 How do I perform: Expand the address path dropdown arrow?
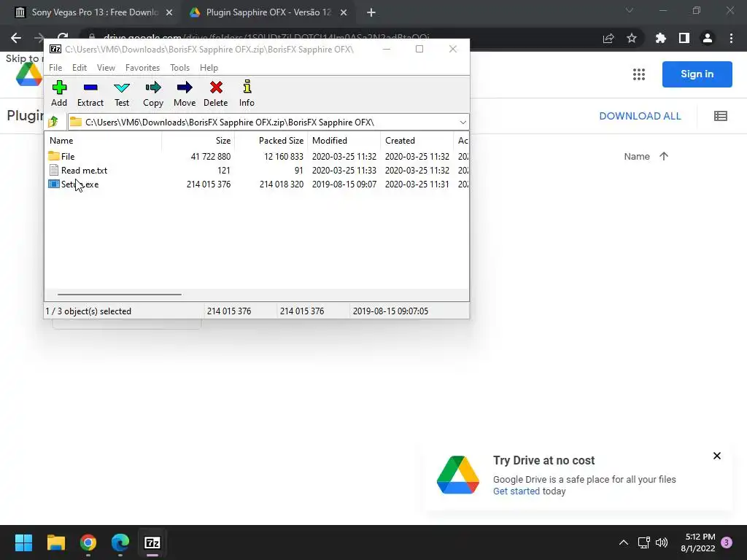click(462, 122)
